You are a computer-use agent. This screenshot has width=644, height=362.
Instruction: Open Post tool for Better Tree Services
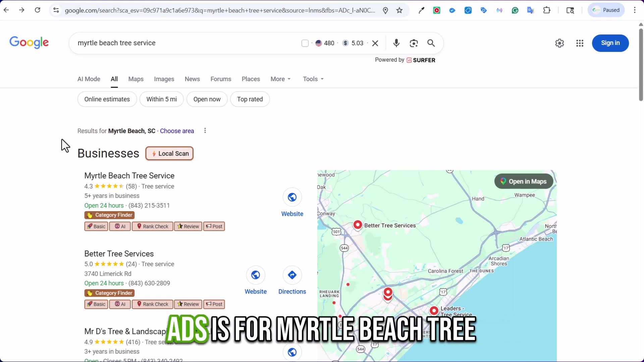214,304
